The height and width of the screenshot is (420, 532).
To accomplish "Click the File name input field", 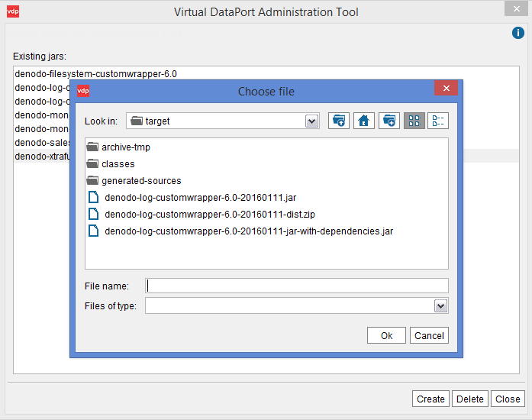I will (297, 286).
